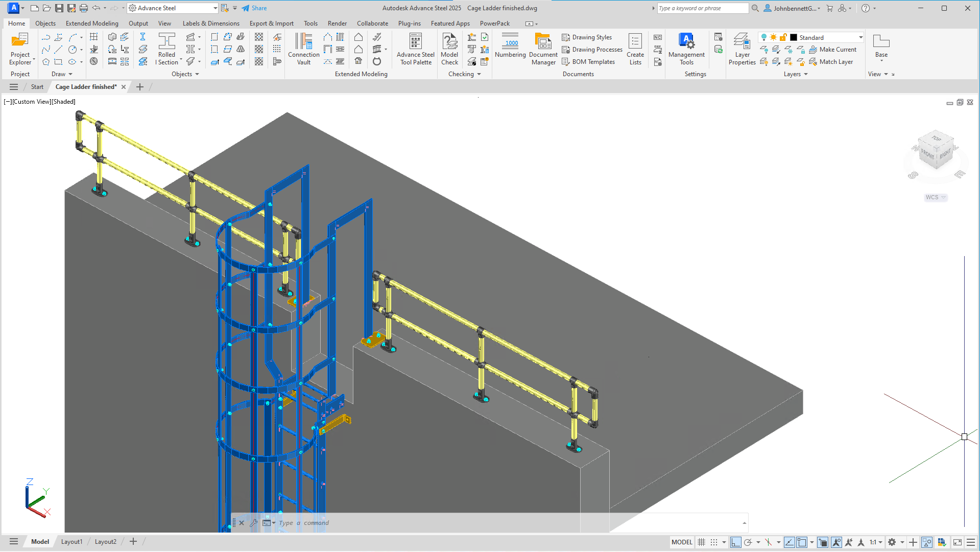The height and width of the screenshot is (552, 980).
Task: Open the Start file tab
Action: (37, 87)
